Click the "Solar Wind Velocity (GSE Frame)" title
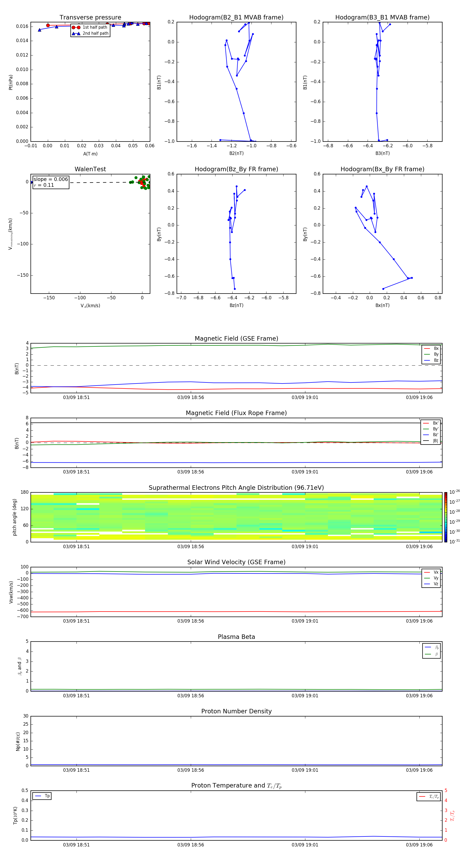The width and height of the screenshot is (473, 868). point(236,562)
